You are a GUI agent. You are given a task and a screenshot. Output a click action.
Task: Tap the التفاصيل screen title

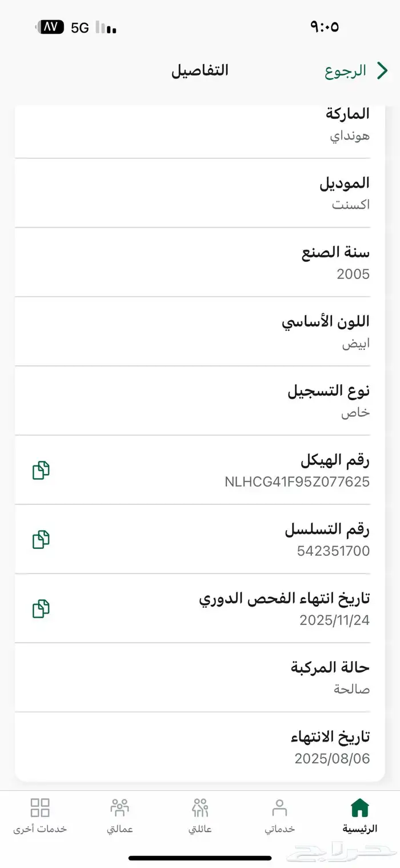tap(201, 70)
